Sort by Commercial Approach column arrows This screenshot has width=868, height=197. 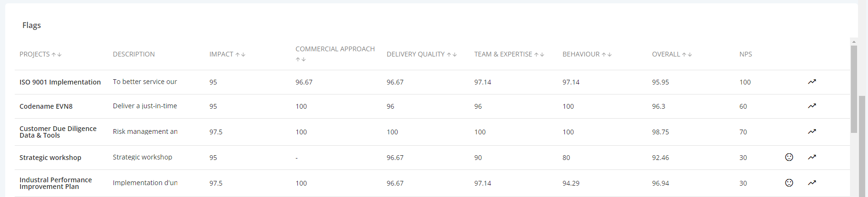click(301, 59)
